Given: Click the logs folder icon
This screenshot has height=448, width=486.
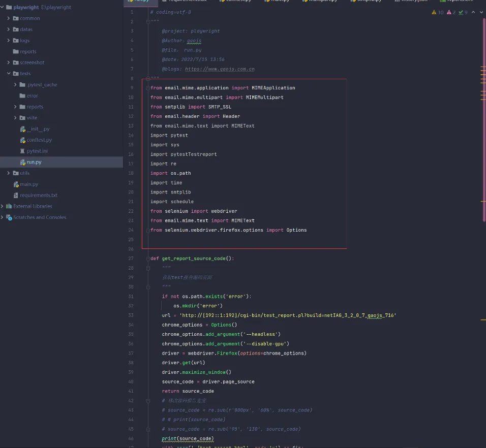Looking at the screenshot, I should click(x=16, y=40).
